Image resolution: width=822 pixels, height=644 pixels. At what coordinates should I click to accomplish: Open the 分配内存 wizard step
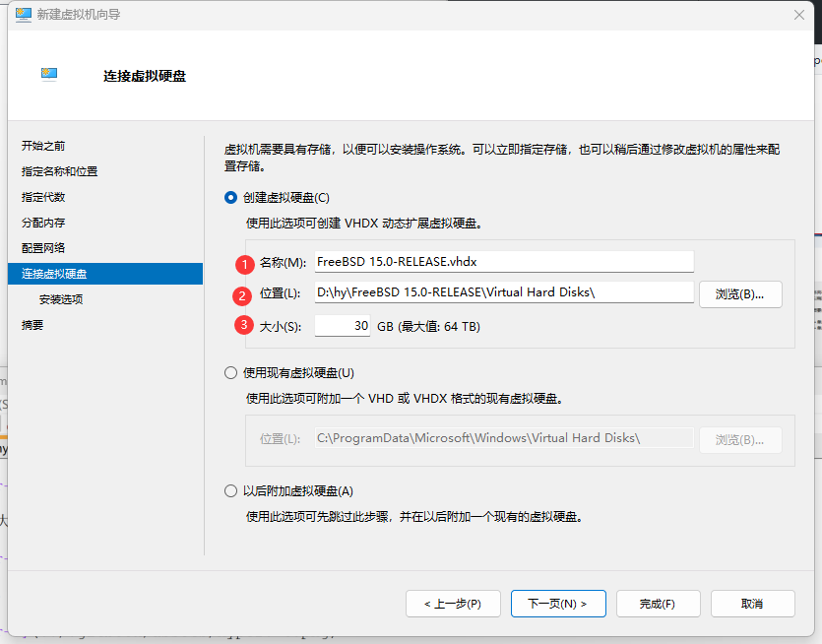point(43,223)
